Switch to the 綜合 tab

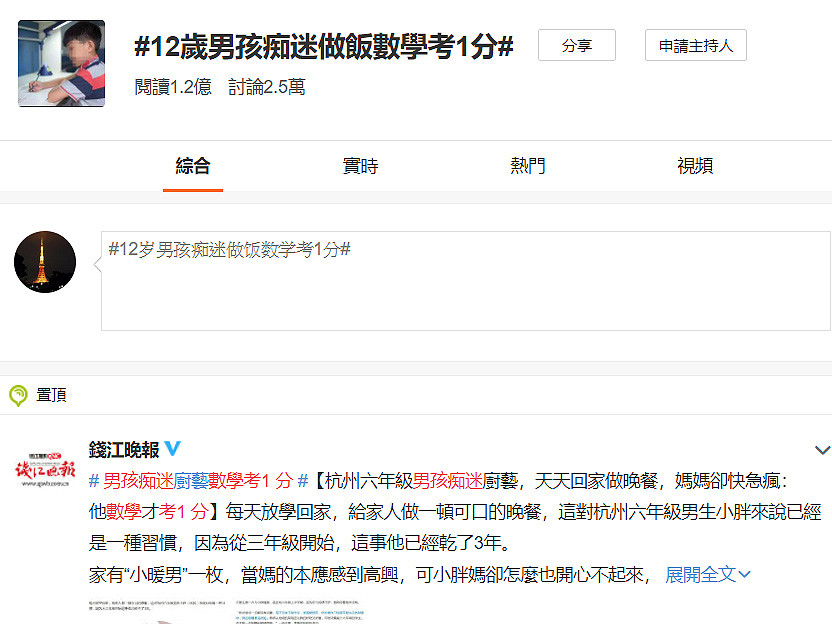[x=193, y=166]
